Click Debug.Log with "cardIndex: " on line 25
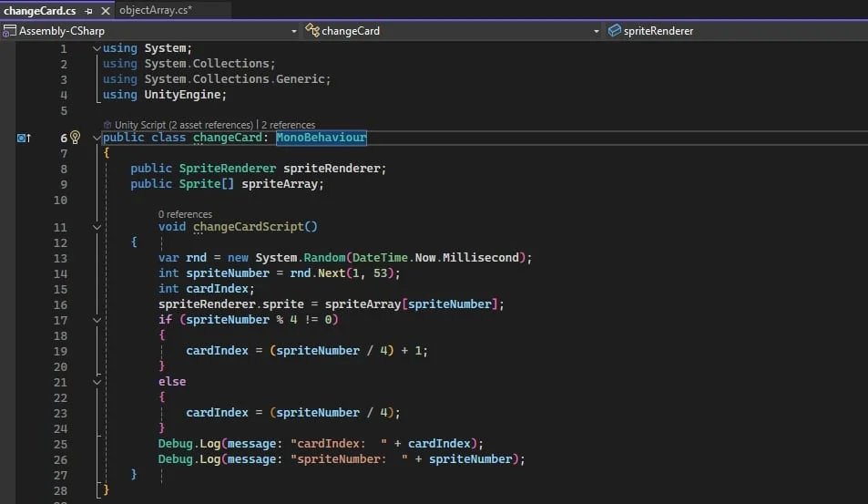The width and height of the screenshot is (868, 504). (x=321, y=444)
